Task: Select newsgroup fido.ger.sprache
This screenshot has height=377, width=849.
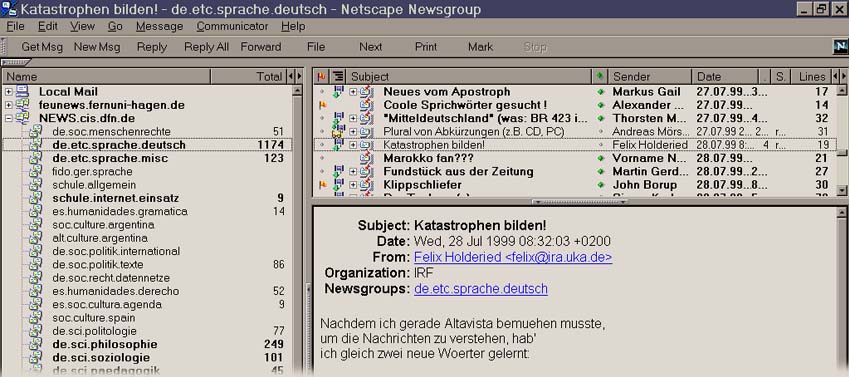Action: click(92, 172)
